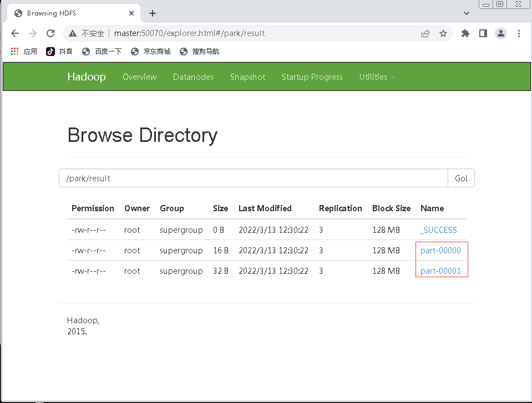Screen dimensions: 532x403
Task: Open the extensions puzzle icon
Action: 465,33
